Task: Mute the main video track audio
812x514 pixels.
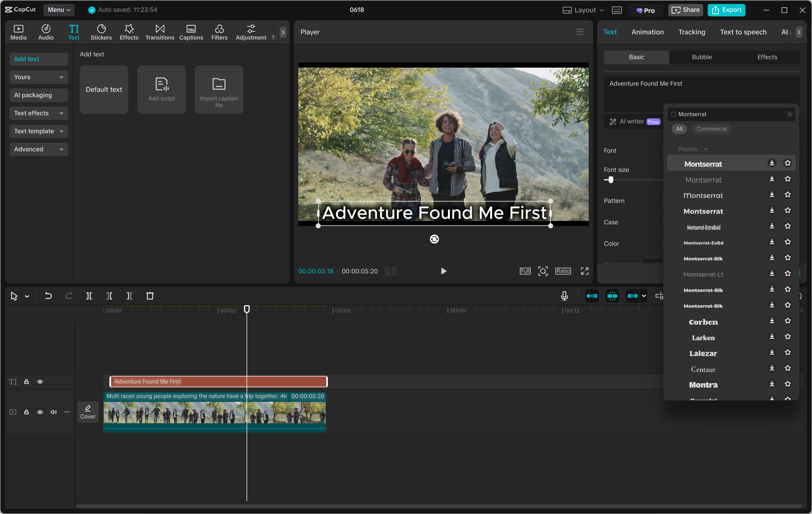Action: click(x=53, y=412)
